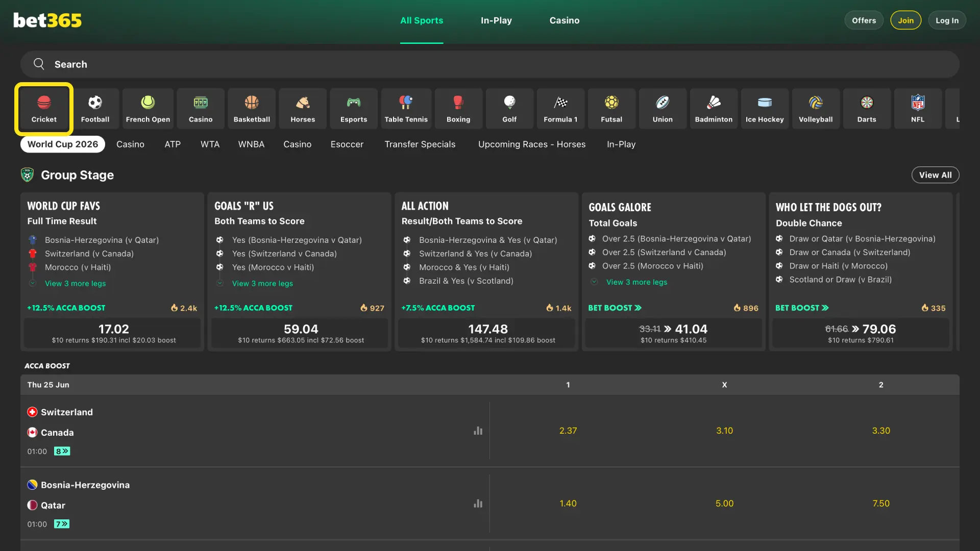Select Canada win odds 3.30
Viewport: 980px width, 551px height.
(881, 431)
